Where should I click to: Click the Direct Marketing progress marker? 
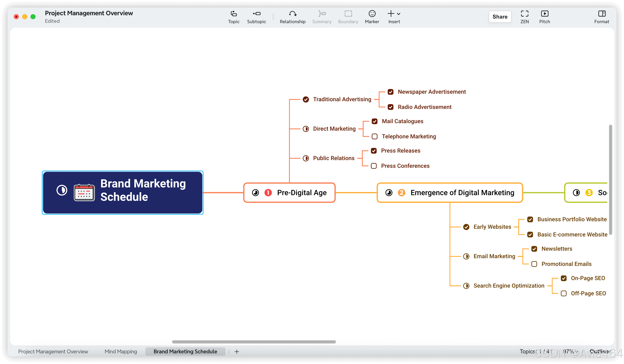point(306,129)
